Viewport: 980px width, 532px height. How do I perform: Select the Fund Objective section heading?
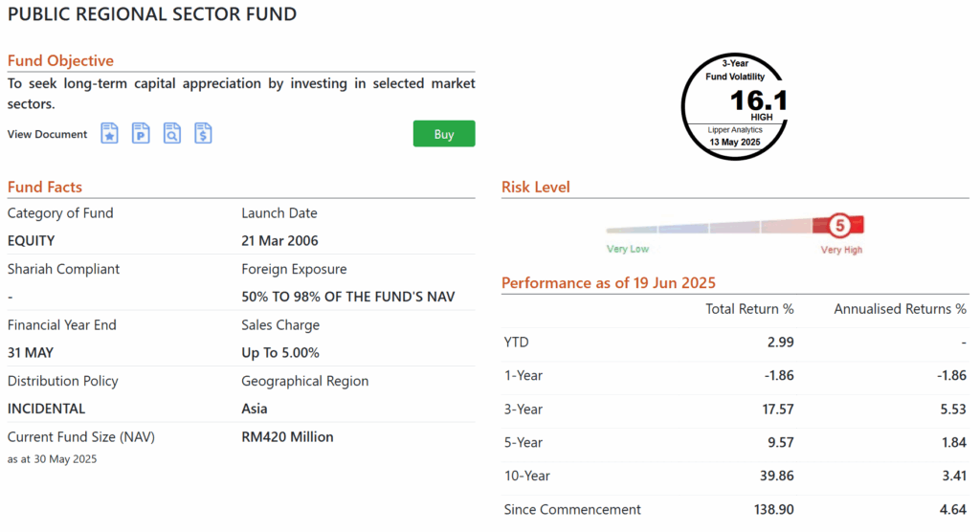(x=60, y=61)
